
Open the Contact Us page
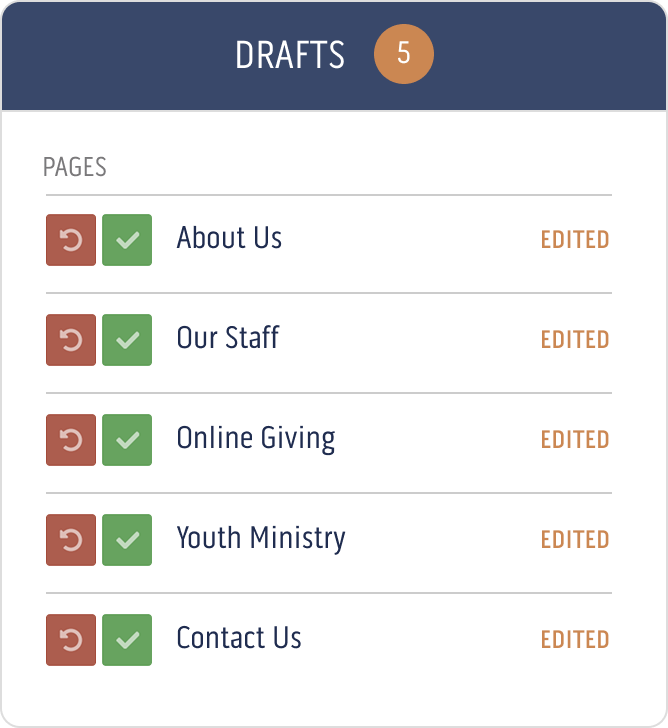[x=238, y=639]
